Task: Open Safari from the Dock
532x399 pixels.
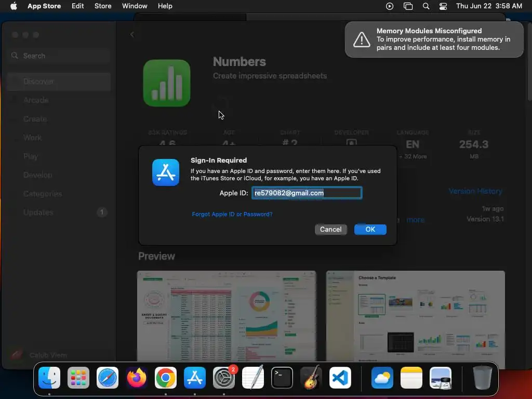Action: (x=108, y=378)
